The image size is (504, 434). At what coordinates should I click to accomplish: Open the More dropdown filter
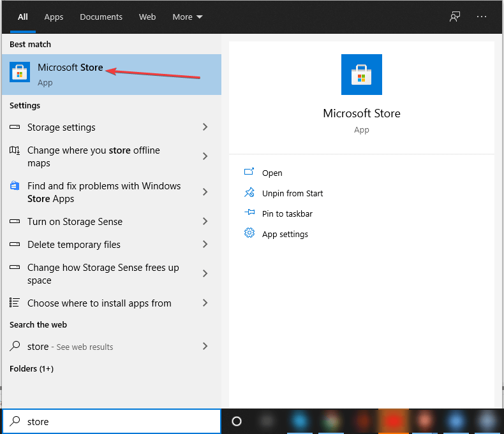188,17
